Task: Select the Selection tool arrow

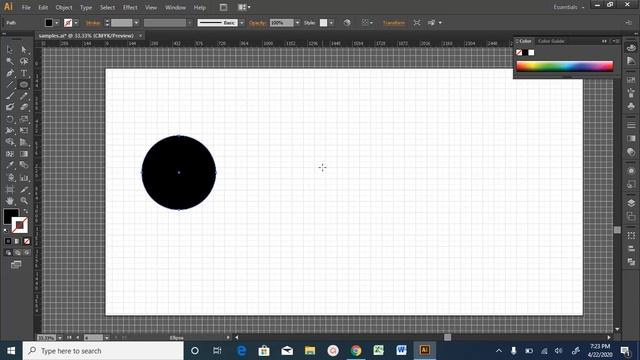Action: (10, 49)
